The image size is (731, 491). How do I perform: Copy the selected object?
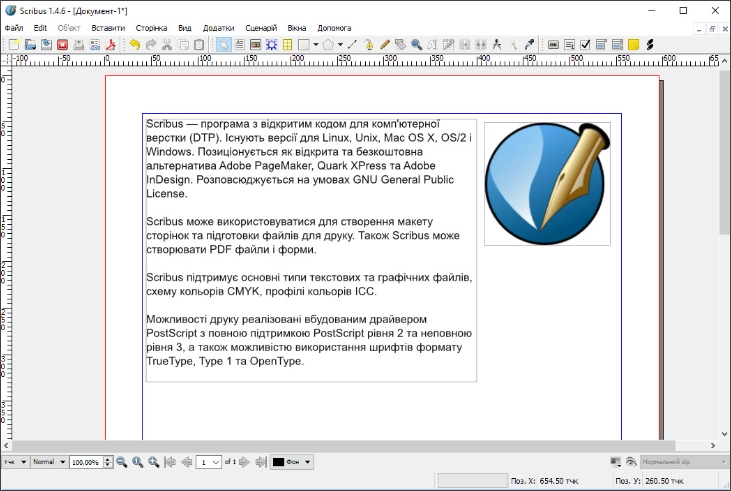coord(184,45)
